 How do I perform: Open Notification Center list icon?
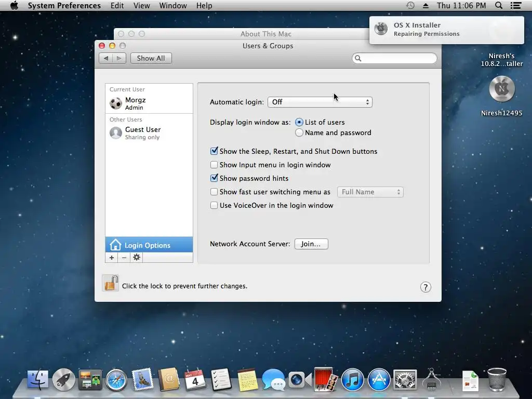(x=516, y=5)
